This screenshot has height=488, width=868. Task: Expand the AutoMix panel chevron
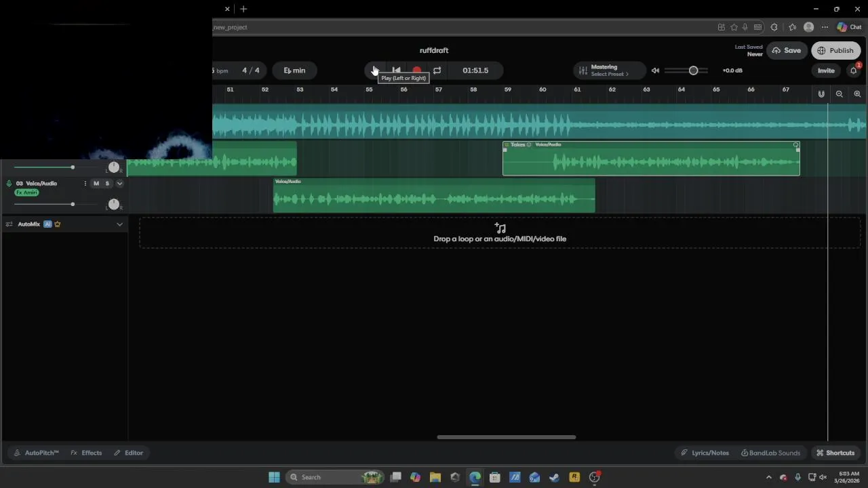pos(119,224)
